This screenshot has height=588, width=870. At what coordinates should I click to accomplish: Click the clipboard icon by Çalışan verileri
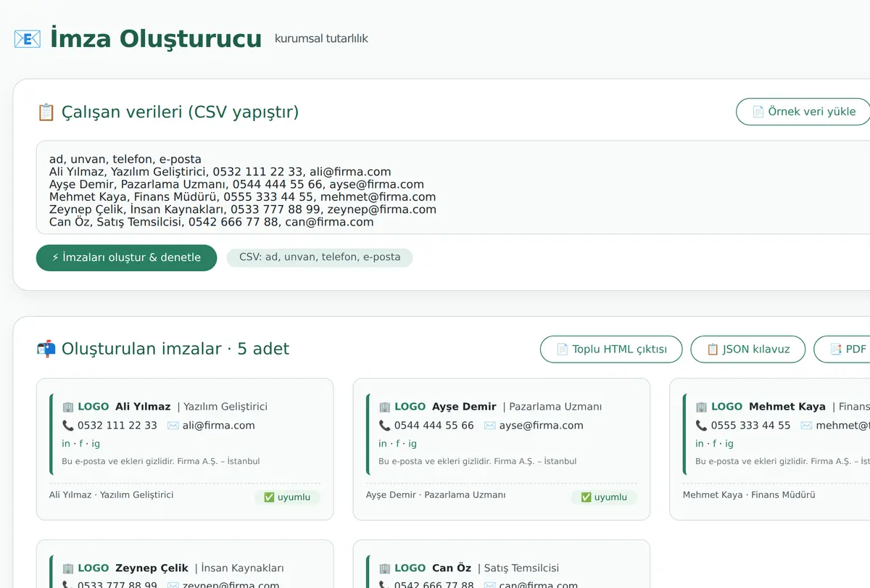click(46, 112)
